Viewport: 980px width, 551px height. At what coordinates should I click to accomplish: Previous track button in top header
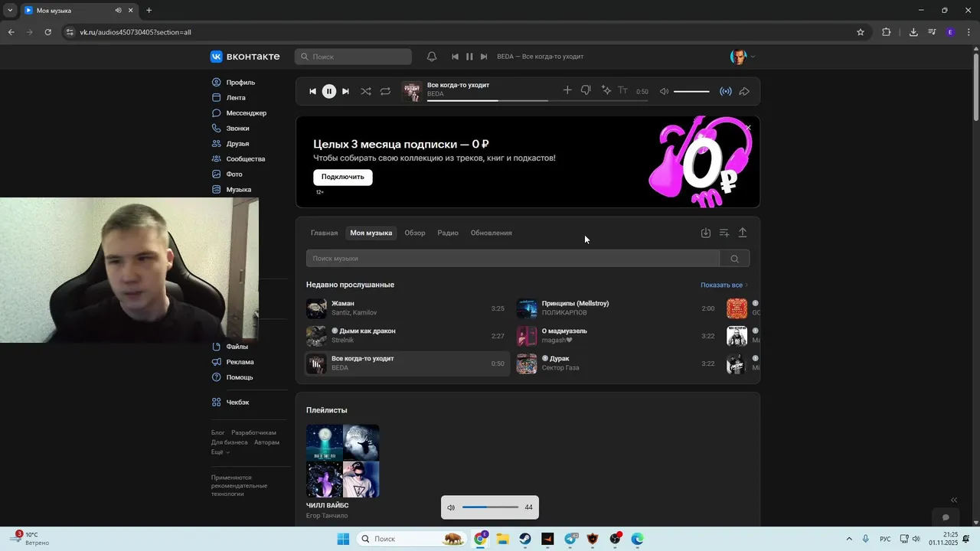pos(455,57)
